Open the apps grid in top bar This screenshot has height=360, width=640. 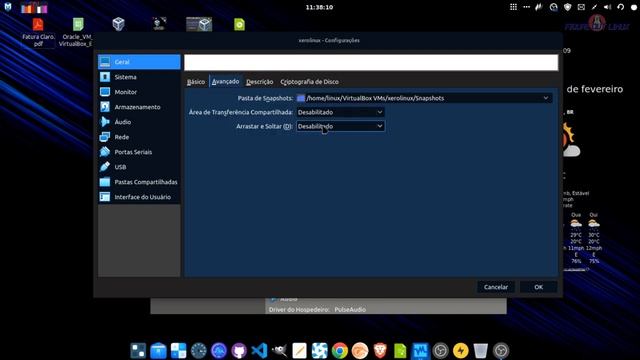(x=513, y=7)
